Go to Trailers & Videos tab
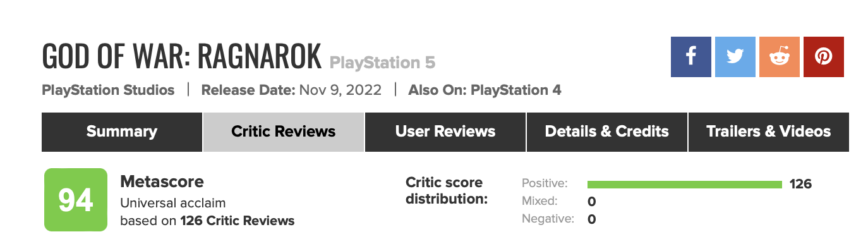 click(x=769, y=132)
